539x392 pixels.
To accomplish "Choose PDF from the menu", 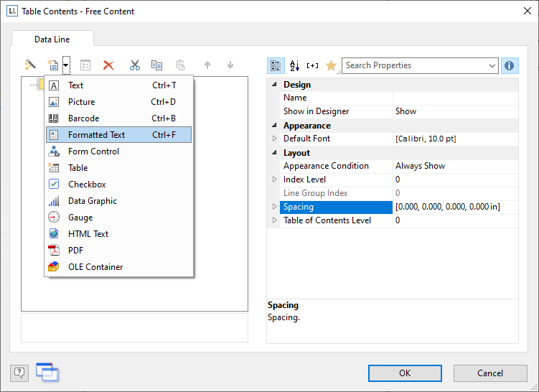I will (118, 251).
